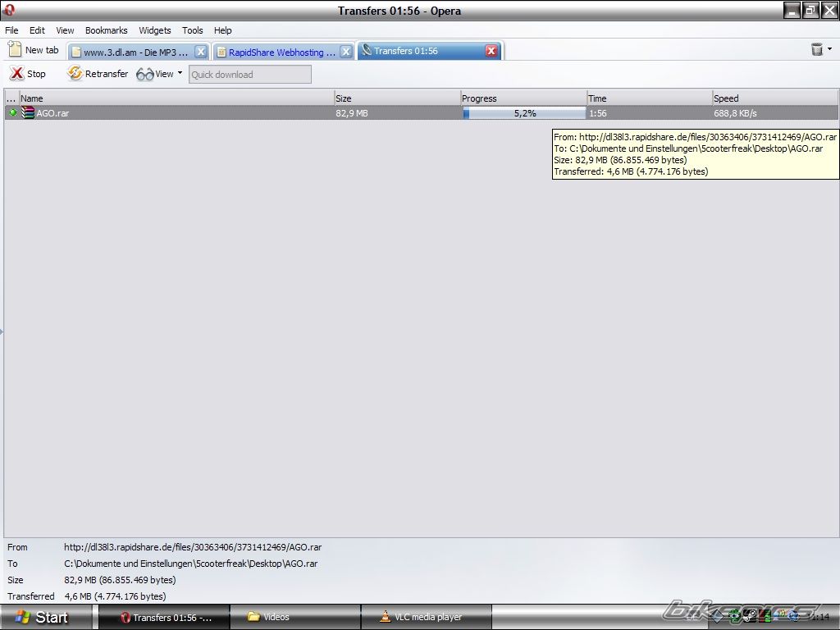This screenshot has width=840, height=630.
Task: Open the Widgets menu
Action: pos(154,30)
